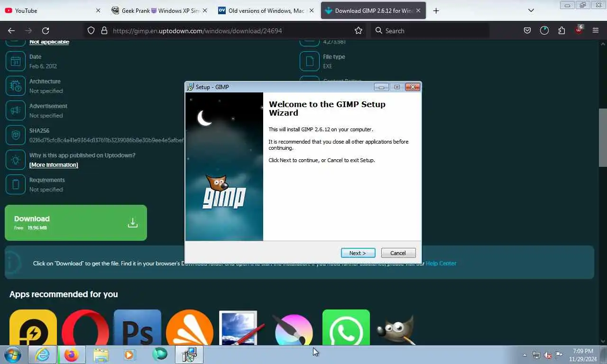Open a new browser tab

click(x=436, y=10)
